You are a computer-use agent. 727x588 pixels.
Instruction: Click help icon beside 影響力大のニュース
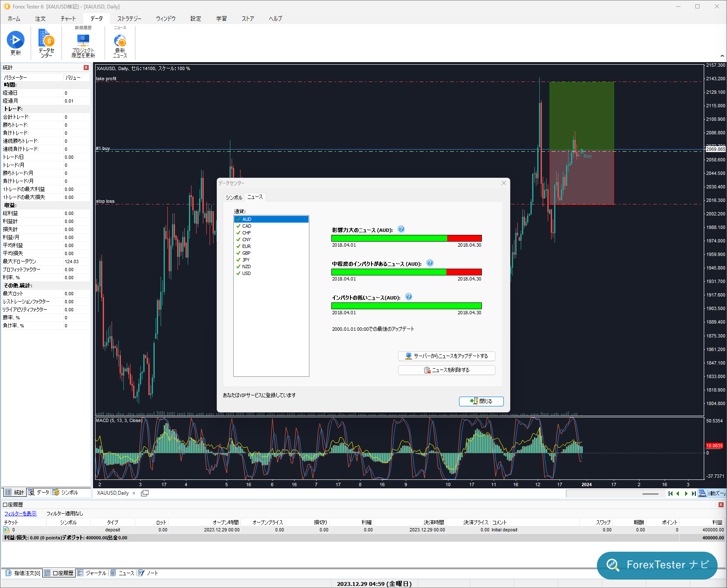[402, 229]
